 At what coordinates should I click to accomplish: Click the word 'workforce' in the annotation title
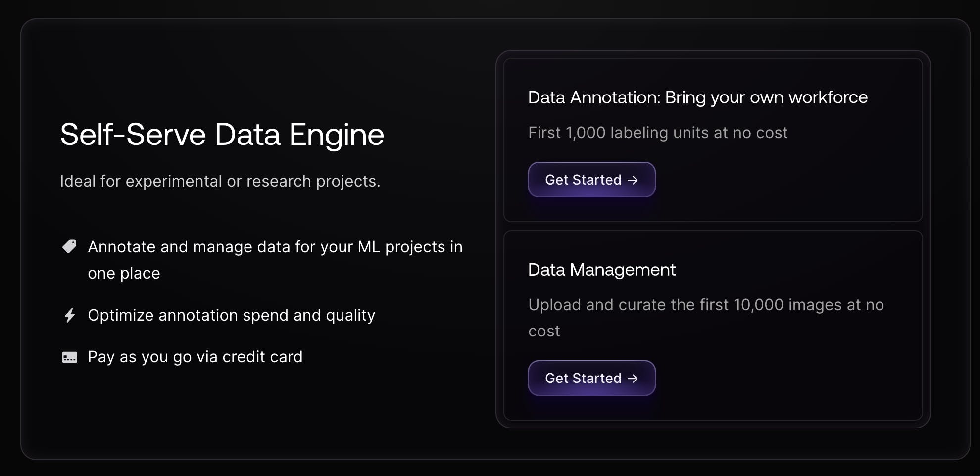828,97
